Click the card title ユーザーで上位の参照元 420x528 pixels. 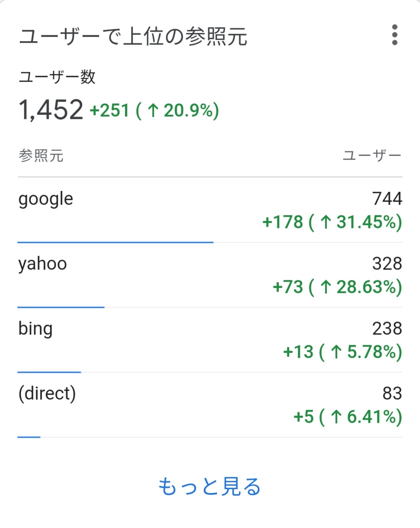(133, 36)
